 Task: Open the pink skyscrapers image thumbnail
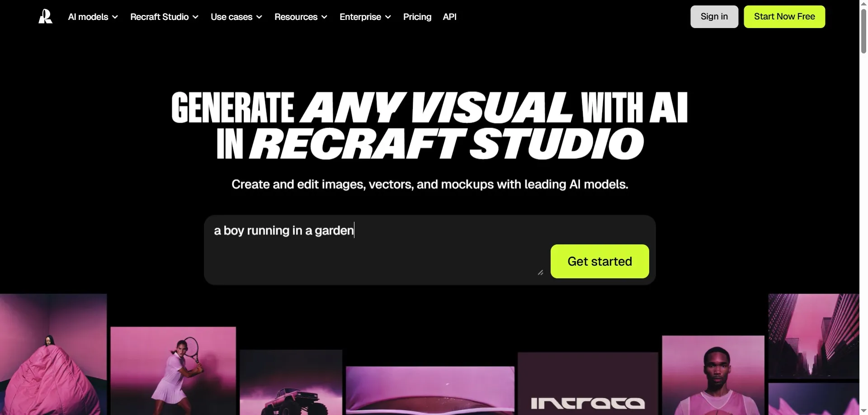tap(813, 336)
